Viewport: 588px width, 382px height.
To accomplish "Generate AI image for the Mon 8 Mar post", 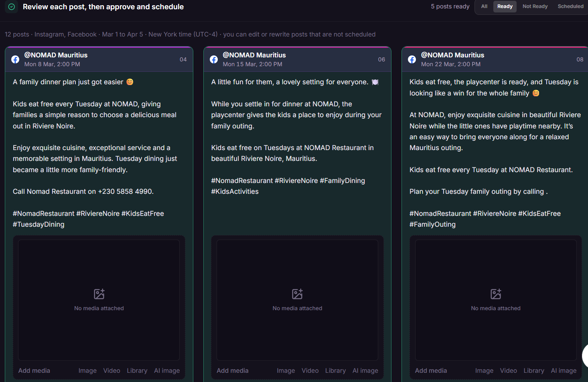I will pos(167,371).
